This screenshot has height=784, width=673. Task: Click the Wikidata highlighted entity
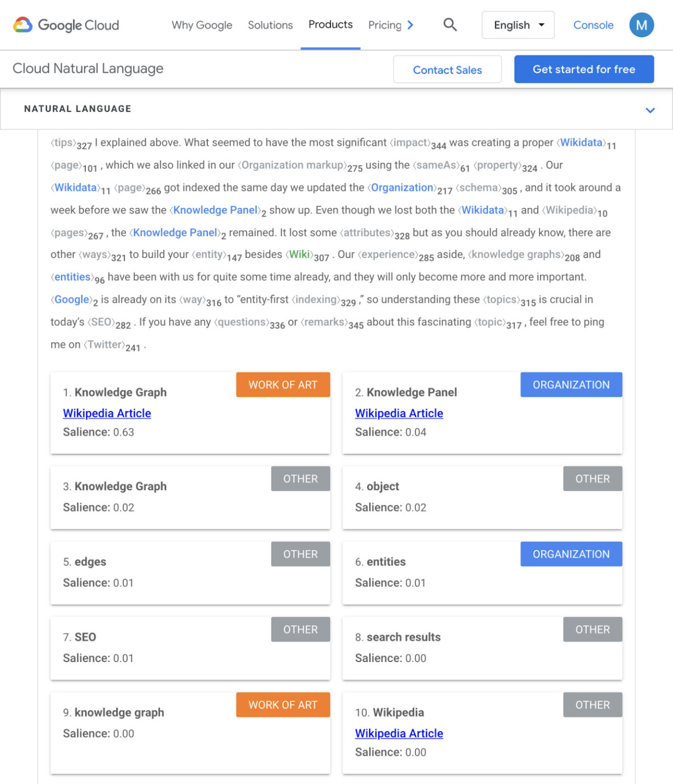(581, 142)
